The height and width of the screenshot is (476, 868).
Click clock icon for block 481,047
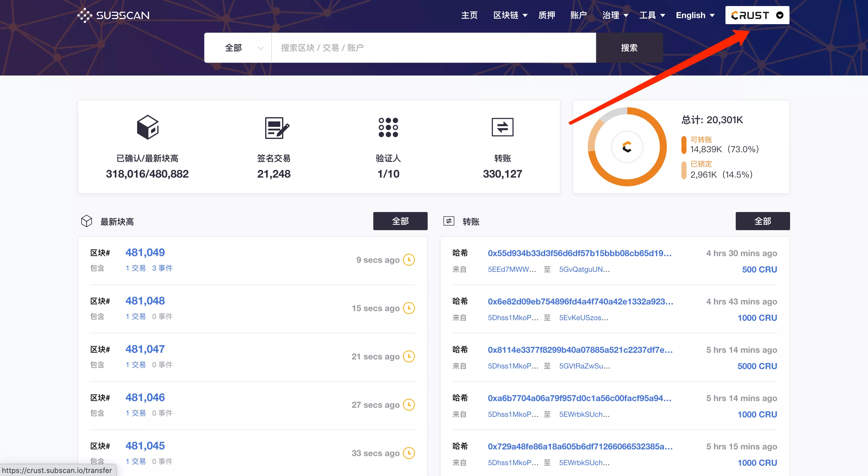pos(409,356)
